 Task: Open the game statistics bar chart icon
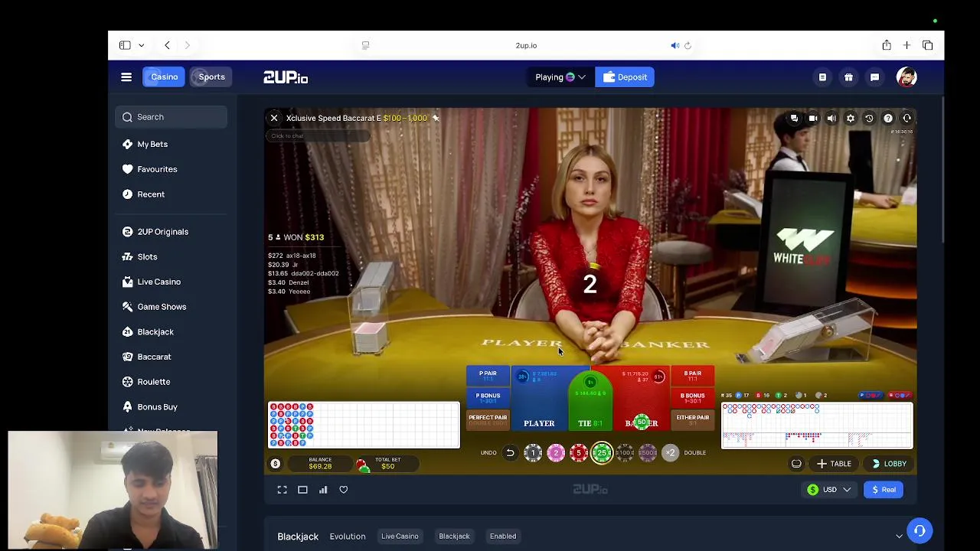323,490
